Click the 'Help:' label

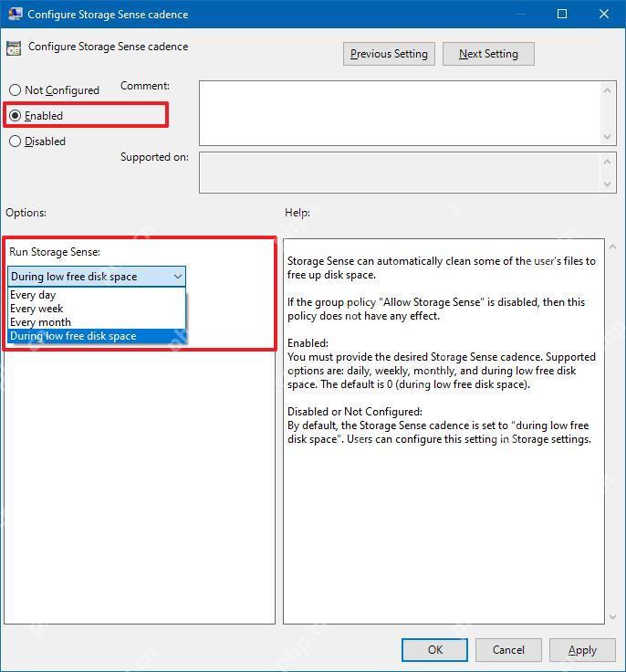[x=297, y=213]
